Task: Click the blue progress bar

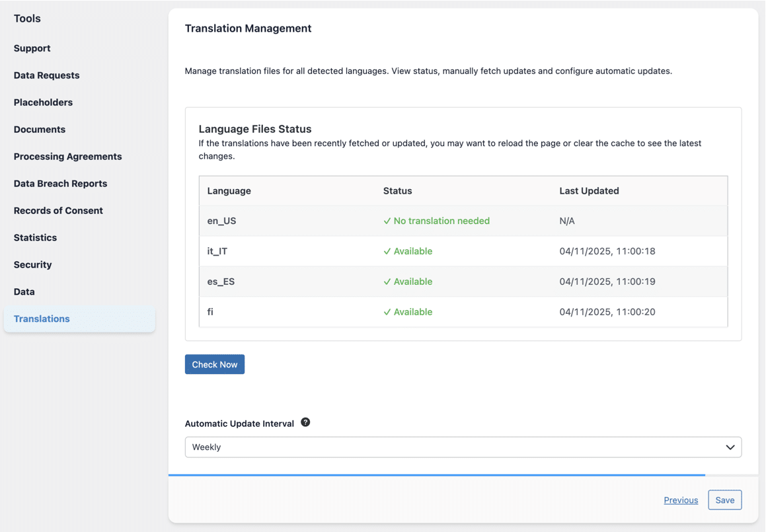Action: [x=436, y=475]
